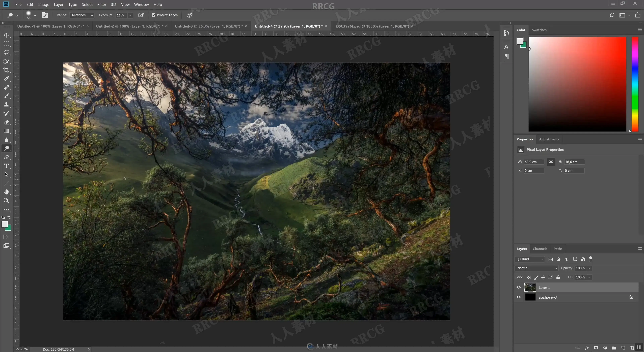Click the foreground color swatch in toolbar
Image resolution: width=644 pixels, height=352 pixels.
click(x=5, y=224)
